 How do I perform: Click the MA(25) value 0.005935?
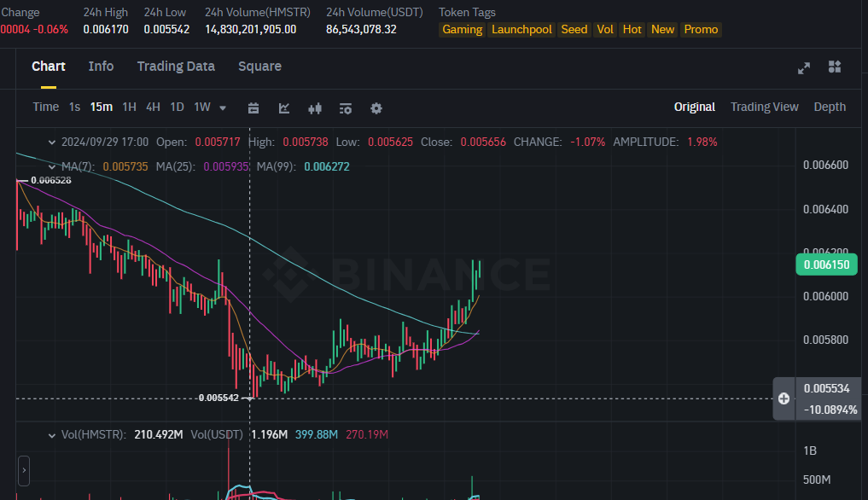[x=226, y=166]
